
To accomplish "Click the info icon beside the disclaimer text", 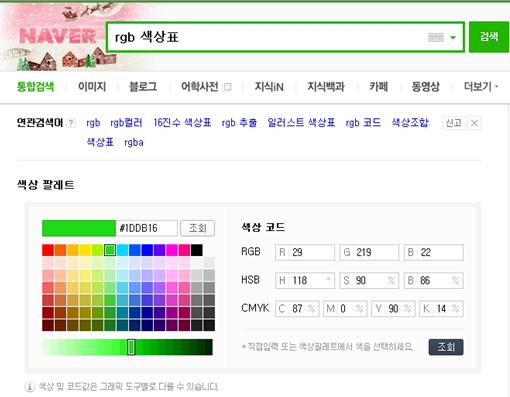I will (30, 387).
